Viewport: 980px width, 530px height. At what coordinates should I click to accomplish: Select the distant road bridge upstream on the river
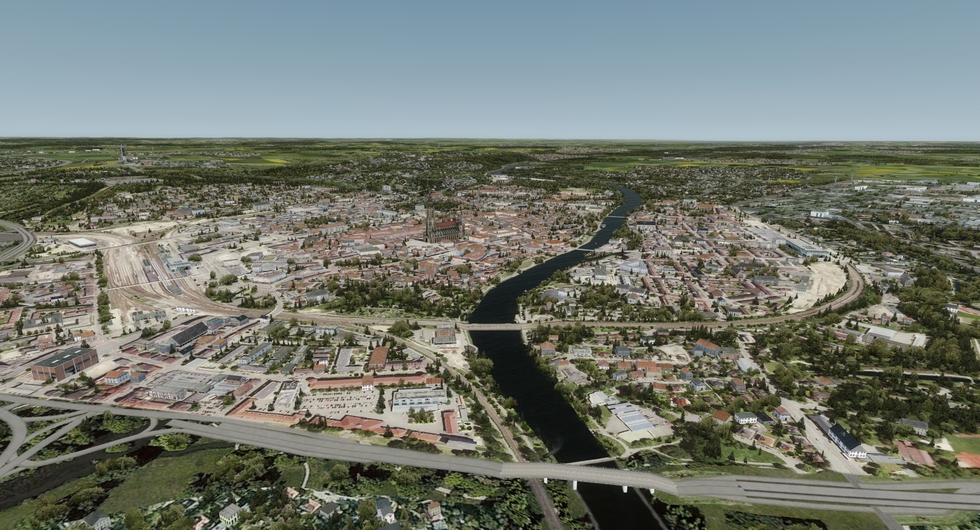(617, 217)
